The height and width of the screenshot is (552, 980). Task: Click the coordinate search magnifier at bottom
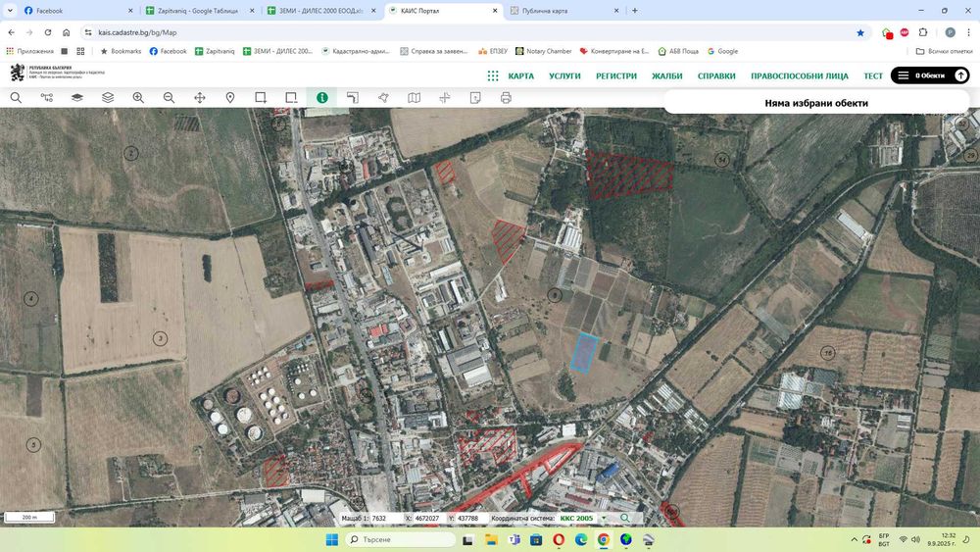coord(624,519)
